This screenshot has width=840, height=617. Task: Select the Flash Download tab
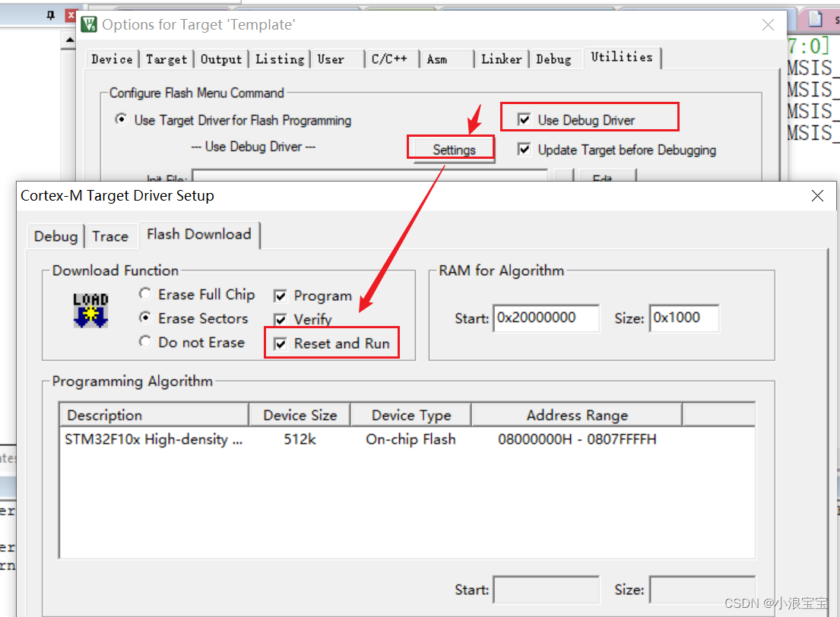tap(198, 235)
